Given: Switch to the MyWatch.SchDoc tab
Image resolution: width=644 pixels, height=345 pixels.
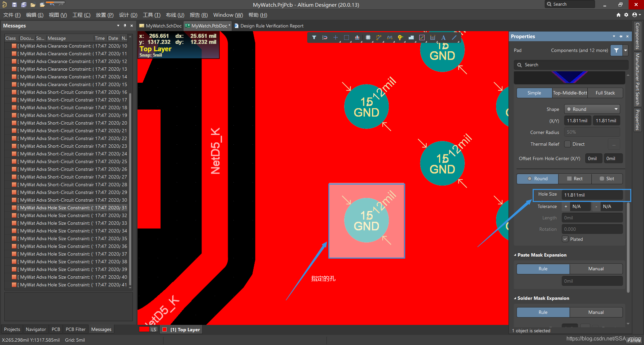Looking at the screenshot, I should click(x=160, y=26).
